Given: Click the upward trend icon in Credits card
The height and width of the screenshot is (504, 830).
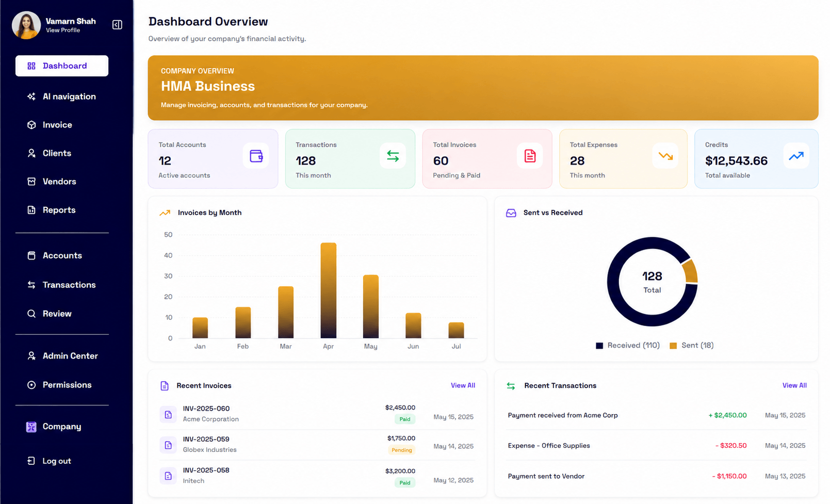Looking at the screenshot, I should tap(796, 156).
